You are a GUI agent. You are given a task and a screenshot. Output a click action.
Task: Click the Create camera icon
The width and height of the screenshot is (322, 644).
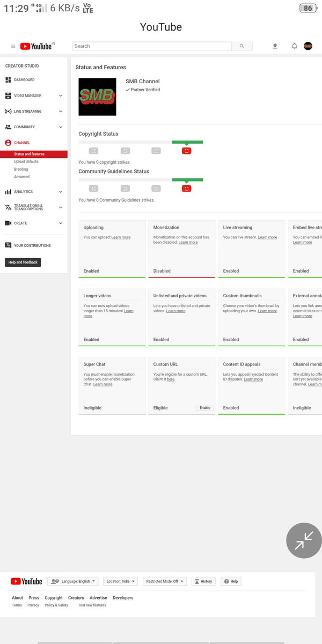(8, 223)
